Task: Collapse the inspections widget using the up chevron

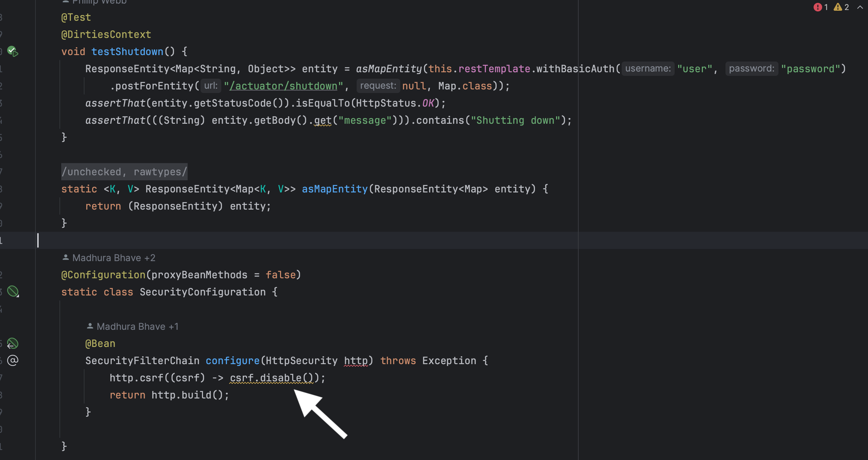Action: pyautogui.click(x=860, y=7)
